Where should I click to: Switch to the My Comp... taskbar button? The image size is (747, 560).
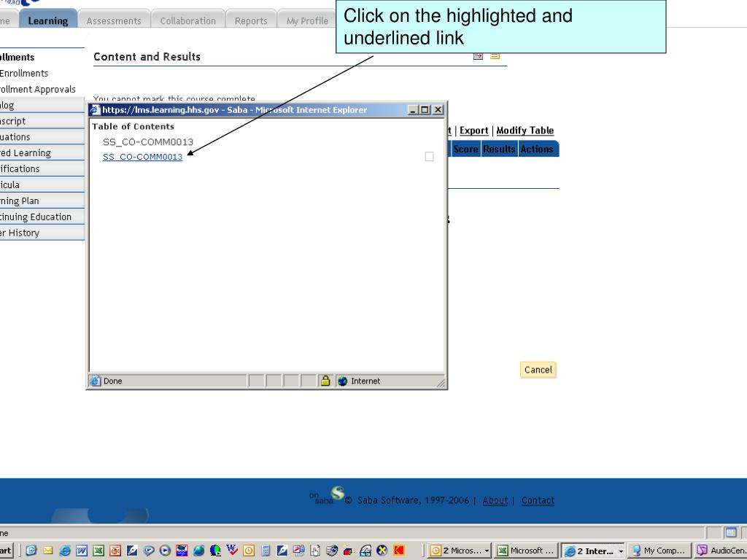(659, 551)
